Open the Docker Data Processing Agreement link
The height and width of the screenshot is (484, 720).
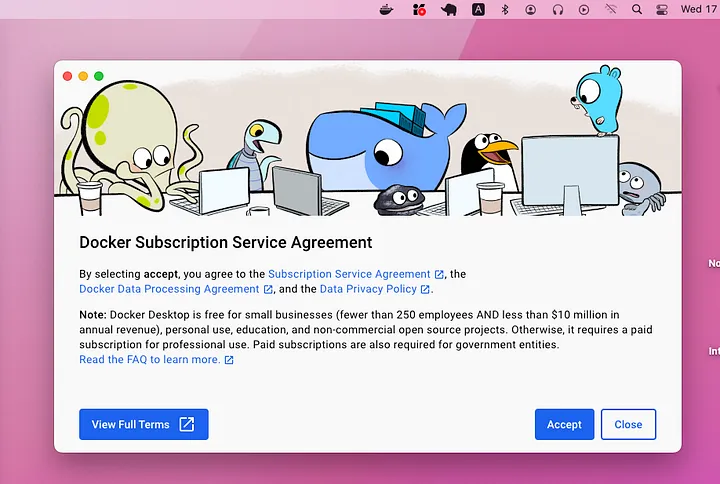pyautogui.click(x=169, y=289)
